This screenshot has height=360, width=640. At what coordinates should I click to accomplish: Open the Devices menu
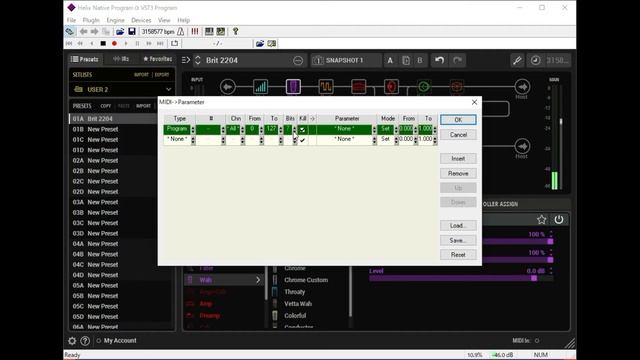tap(141, 20)
